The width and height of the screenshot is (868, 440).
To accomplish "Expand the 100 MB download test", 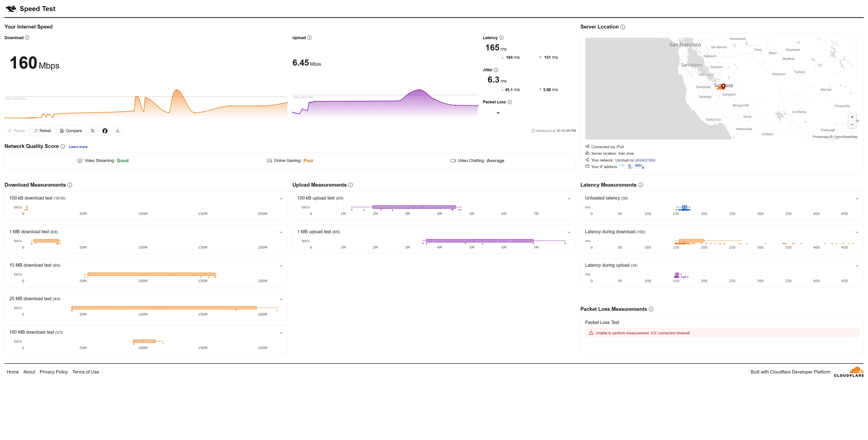I will click(x=281, y=333).
